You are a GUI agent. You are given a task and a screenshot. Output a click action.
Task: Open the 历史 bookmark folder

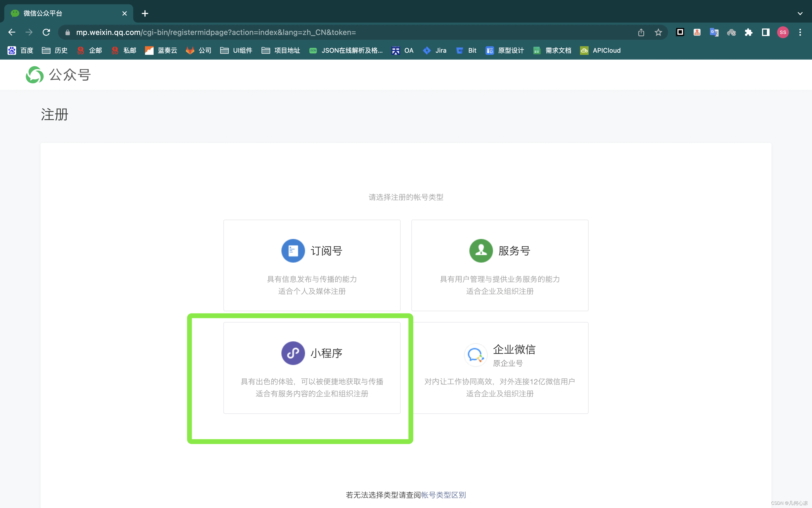pyautogui.click(x=55, y=51)
